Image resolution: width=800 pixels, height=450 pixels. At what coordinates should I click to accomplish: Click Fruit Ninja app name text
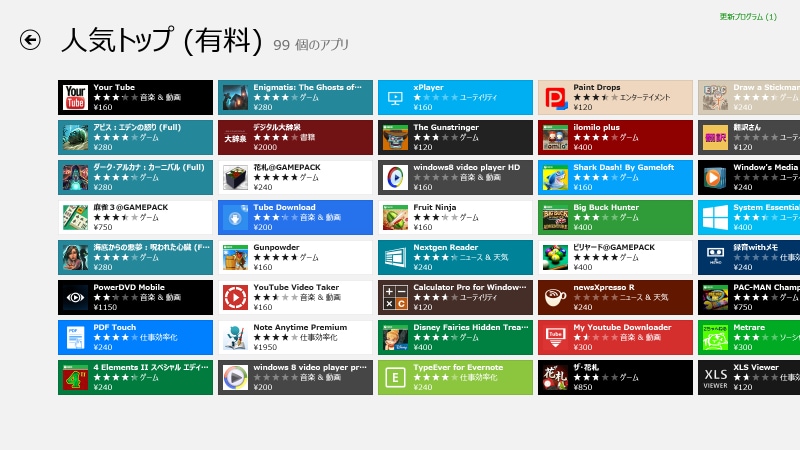coord(435,207)
